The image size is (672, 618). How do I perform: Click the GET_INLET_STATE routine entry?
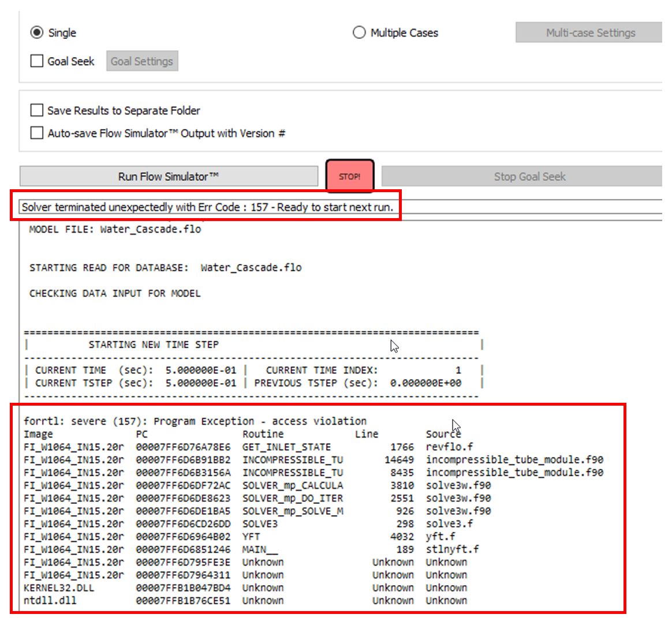286,447
